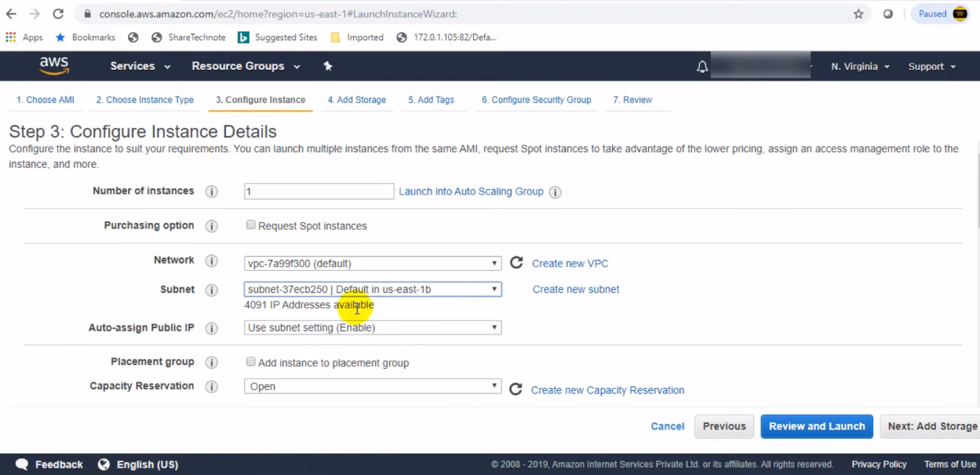The height and width of the screenshot is (475, 980).
Task: Open the Support menu
Action: (932, 67)
